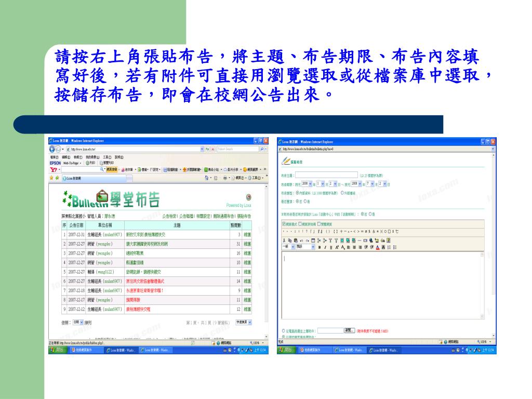Click the 張貼布告 link at top right
This screenshot has height=399, width=532.
tap(244, 216)
